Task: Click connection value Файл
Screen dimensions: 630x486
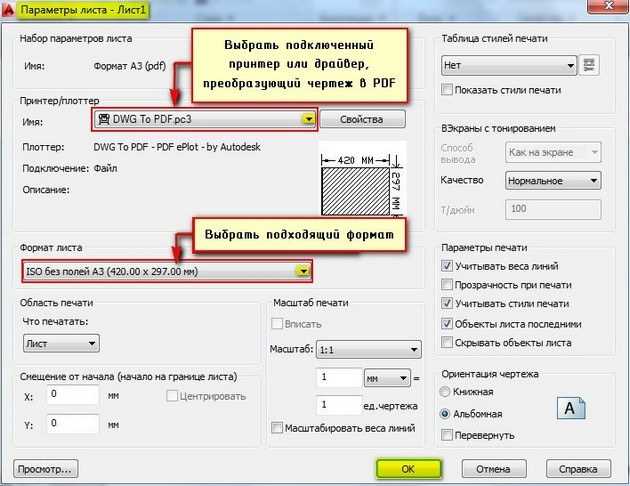Action: [x=105, y=168]
